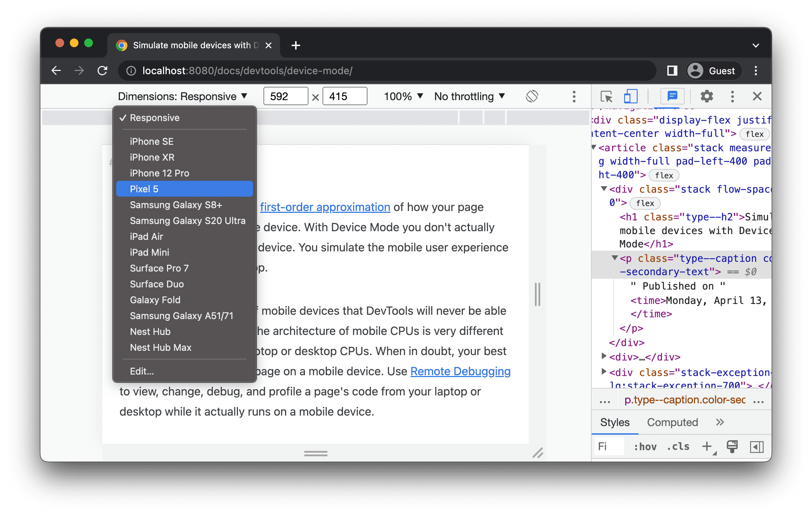Viewport: 812px width, 515px height.
Task: Click the more options vertical ellipsis icon
Action: coord(572,97)
